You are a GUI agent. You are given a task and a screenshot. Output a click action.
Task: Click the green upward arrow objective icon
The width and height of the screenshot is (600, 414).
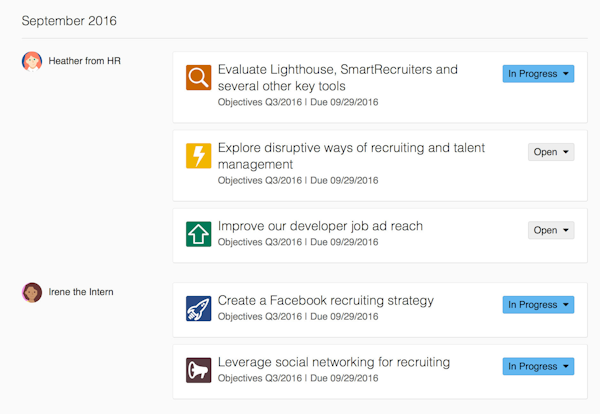click(x=198, y=234)
